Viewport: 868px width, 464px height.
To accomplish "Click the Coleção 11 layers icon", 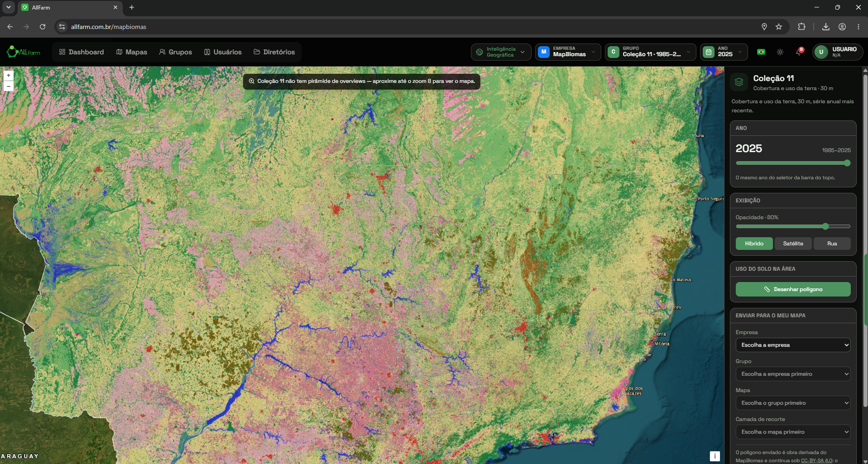I will (x=739, y=82).
